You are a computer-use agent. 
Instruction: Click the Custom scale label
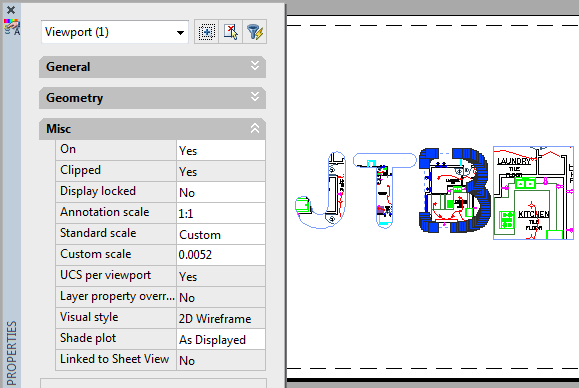96,254
